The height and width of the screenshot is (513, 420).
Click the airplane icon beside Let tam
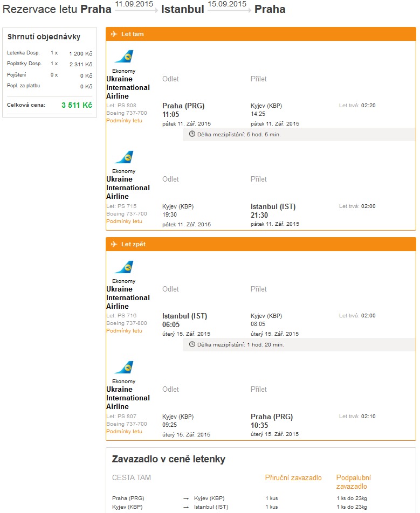114,34
